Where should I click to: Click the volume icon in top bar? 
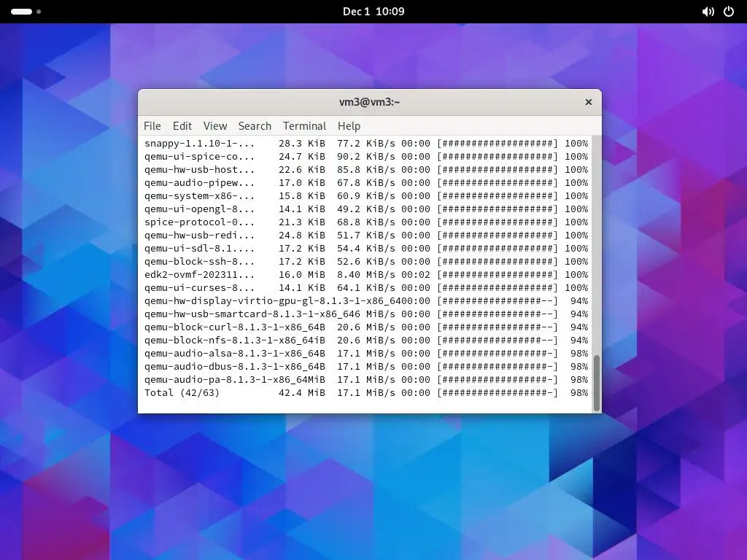(x=708, y=12)
